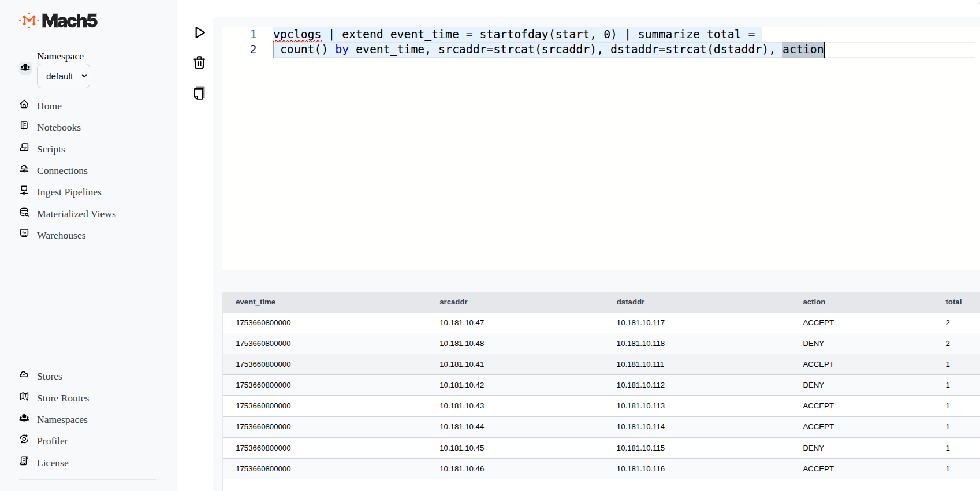Click the Materialized Views icon
The height and width of the screenshot is (491, 980).
tap(24, 213)
